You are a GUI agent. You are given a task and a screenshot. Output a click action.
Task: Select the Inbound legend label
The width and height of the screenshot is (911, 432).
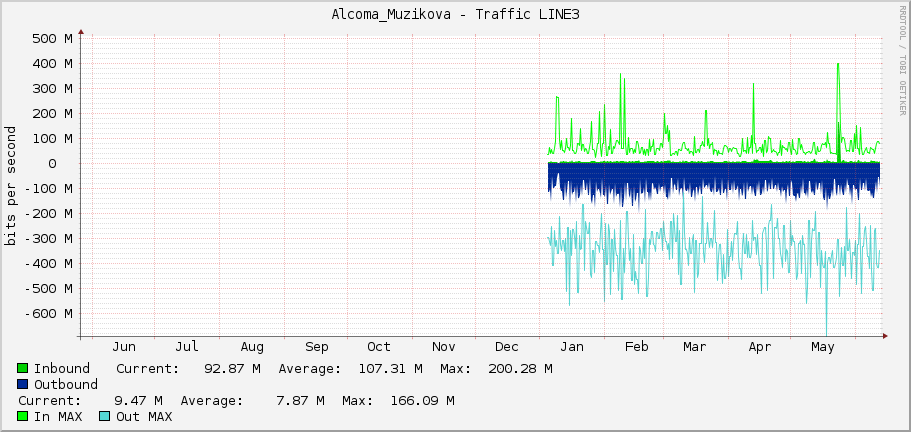pos(62,369)
